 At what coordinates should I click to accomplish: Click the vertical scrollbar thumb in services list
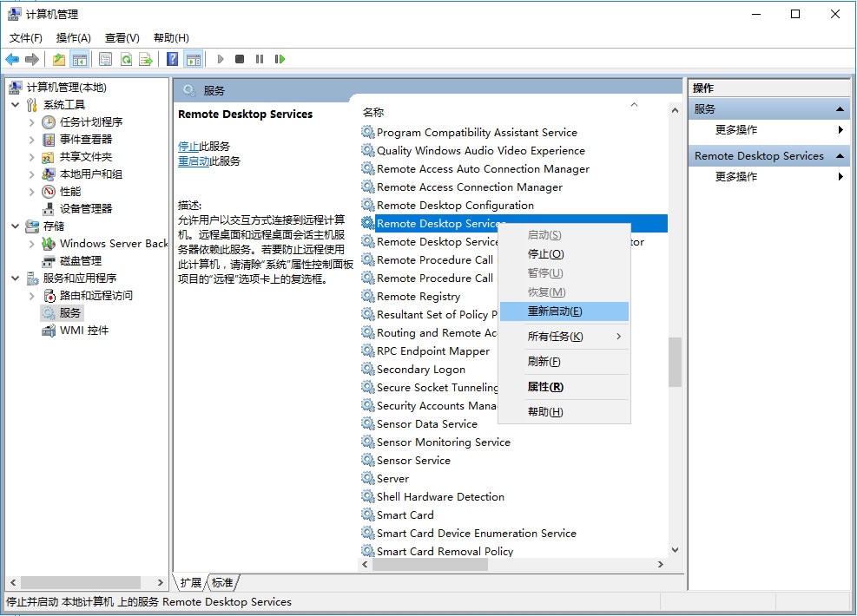pos(675,362)
